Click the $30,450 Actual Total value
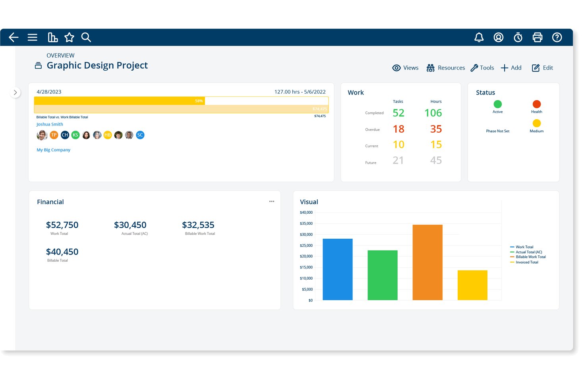Image resolution: width=588 pixels, height=392 pixels. coord(130,225)
